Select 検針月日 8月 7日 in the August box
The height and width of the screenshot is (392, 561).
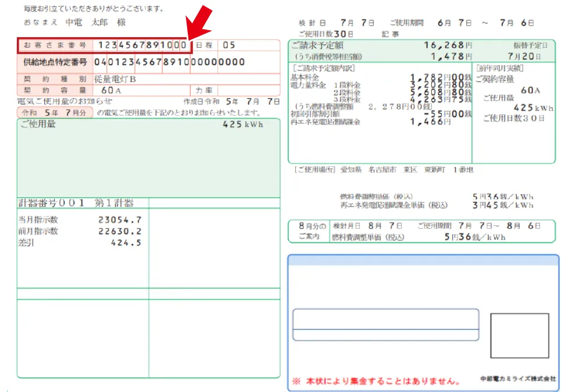368,226
